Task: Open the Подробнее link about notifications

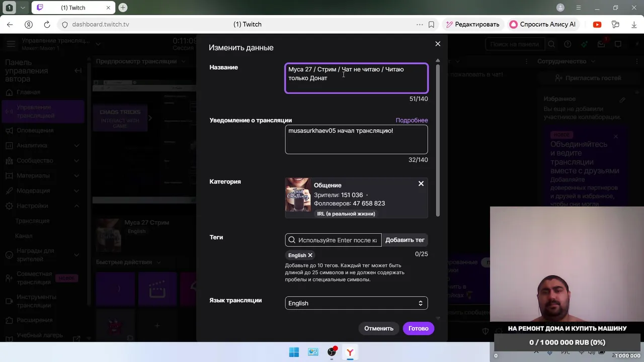Action: click(412, 120)
